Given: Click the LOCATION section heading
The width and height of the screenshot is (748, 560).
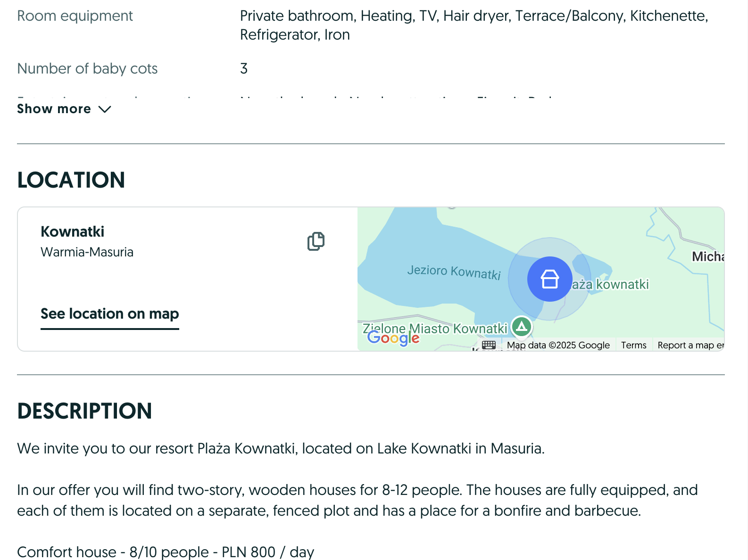Looking at the screenshot, I should tap(71, 180).
